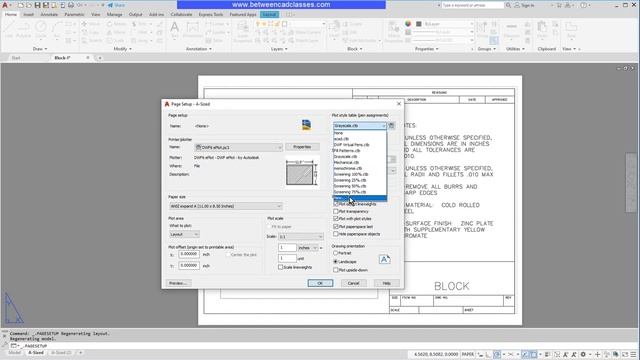The height and width of the screenshot is (360, 640).
Task: Click the Open file icon in quick access toolbar
Action: click(x=29, y=5)
